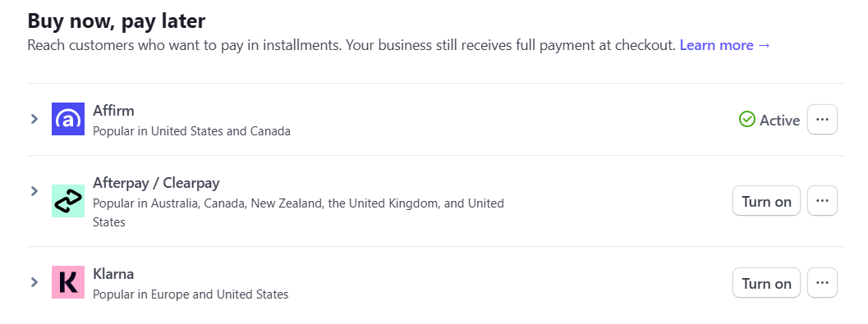Click Popular in Europe and United States text
Viewport: 868px width, 324px height.
click(191, 294)
